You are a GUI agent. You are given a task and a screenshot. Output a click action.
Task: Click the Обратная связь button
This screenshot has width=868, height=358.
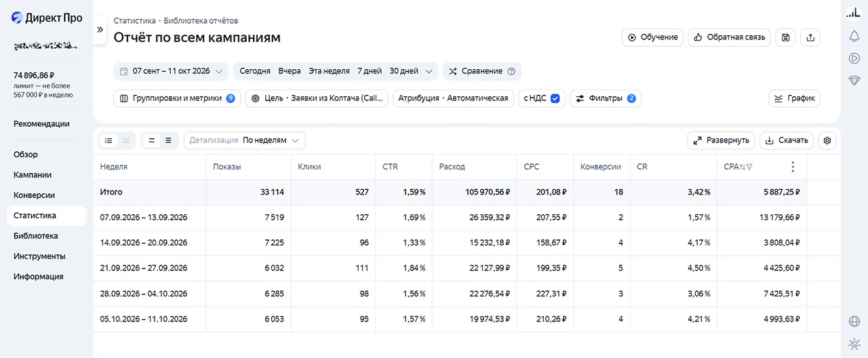pyautogui.click(x=730, y=38)
